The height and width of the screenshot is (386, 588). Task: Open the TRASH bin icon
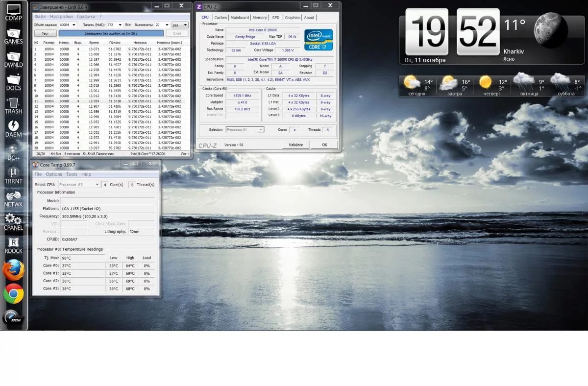click(13, 105)
